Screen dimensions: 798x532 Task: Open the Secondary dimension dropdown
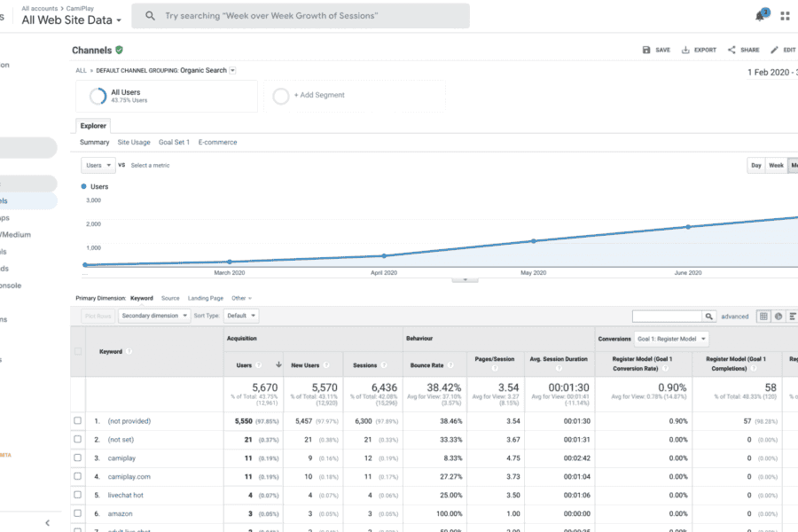point(154,316)
